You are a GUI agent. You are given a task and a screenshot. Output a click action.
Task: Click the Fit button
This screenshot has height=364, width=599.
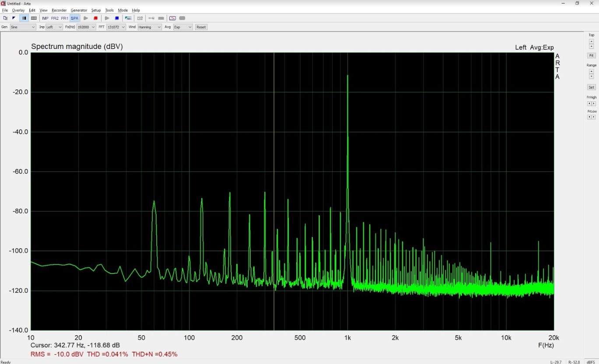pos(592,55)
